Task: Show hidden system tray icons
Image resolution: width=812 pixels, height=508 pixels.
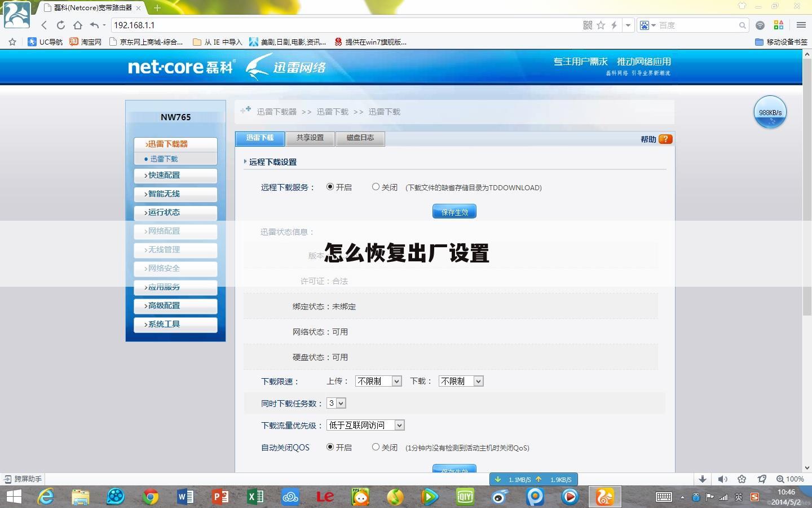Action: click(x=682, y=497)
